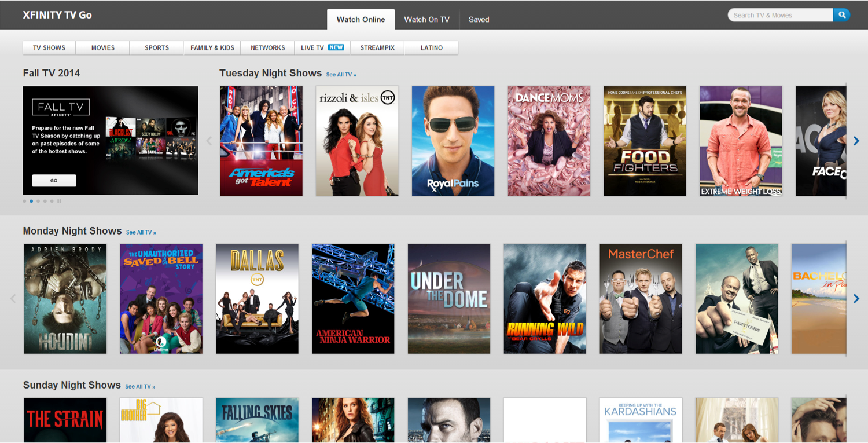
Task: Open the TV Shows category
Action: 49,47
